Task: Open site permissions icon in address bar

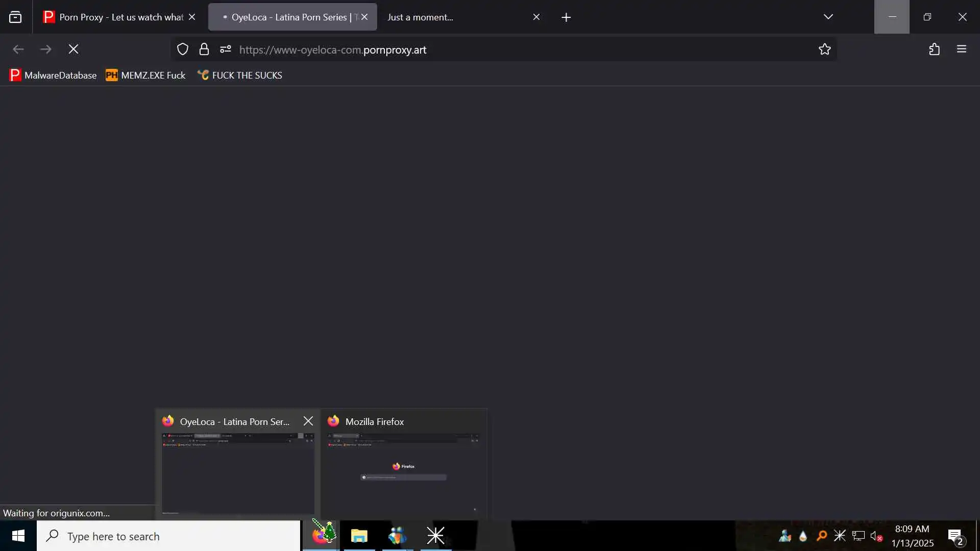Action: click(x=226, y=49)
